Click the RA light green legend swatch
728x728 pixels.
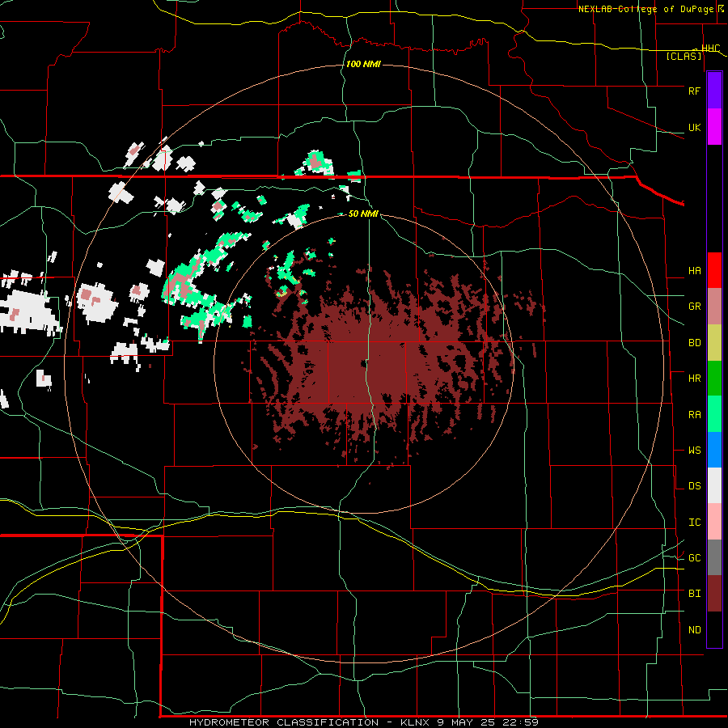(714, 414)
